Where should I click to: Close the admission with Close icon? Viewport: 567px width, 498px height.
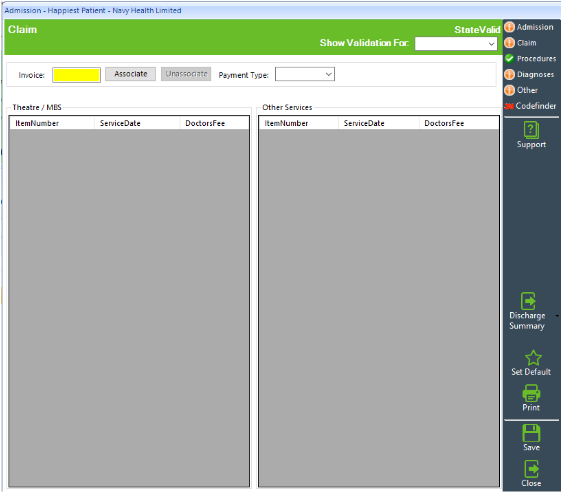tap(531, 469)
